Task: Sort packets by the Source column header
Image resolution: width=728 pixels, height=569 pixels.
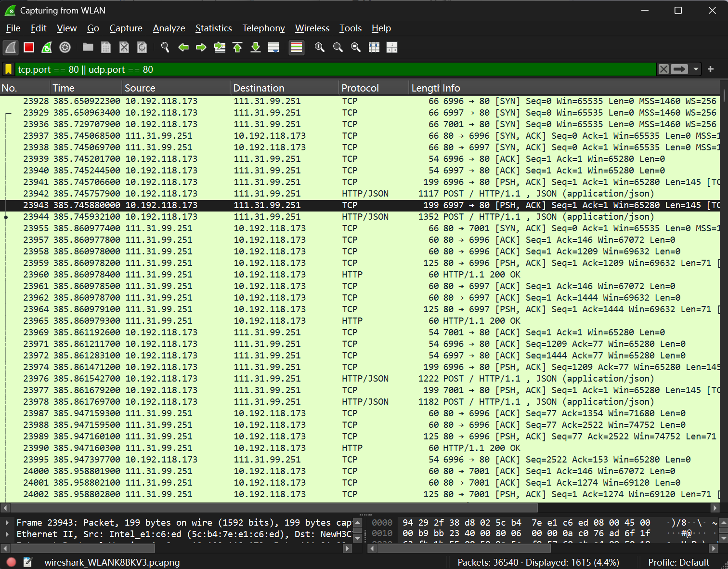Action: [x=176, y=88]
